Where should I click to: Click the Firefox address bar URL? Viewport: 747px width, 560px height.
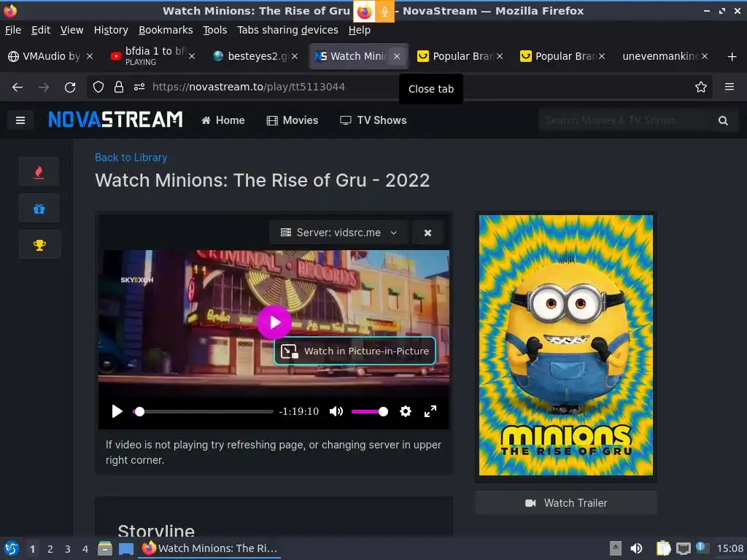click(x=248, y=87)
